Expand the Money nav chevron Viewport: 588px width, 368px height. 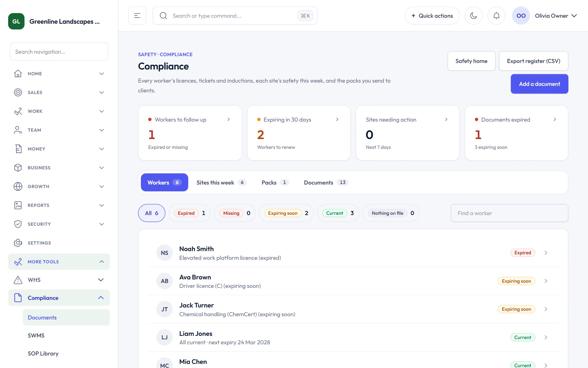(102, 149)
